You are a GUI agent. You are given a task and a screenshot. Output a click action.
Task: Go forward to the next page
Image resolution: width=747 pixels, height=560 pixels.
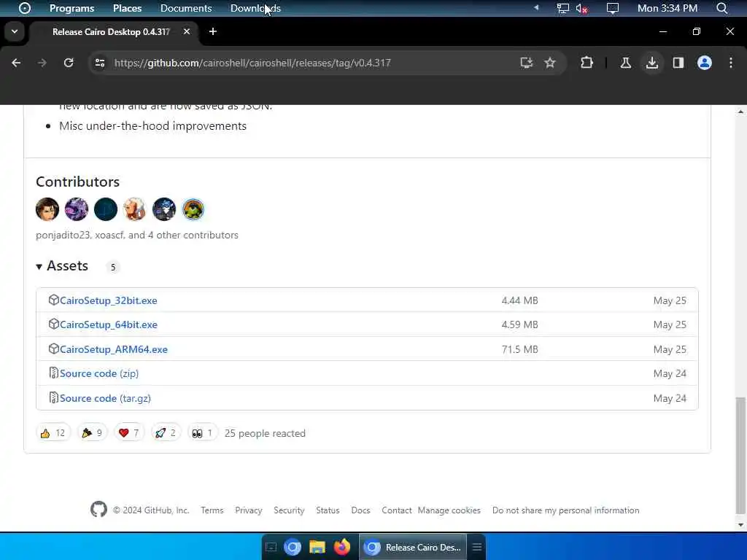point(42,63)
